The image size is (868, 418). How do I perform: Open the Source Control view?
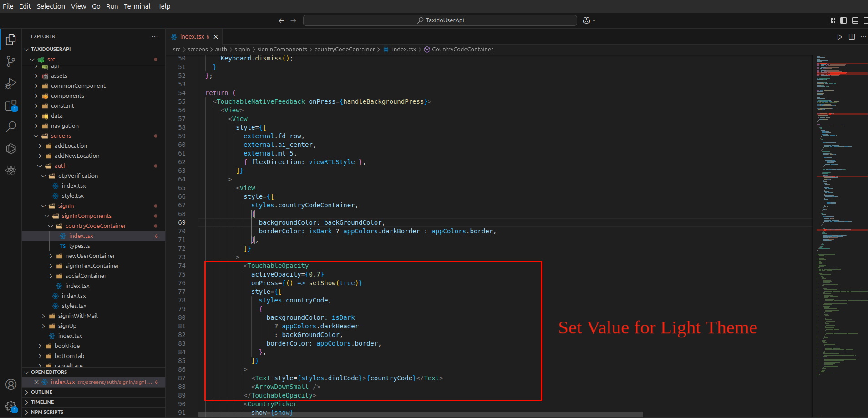pos(11,61)
